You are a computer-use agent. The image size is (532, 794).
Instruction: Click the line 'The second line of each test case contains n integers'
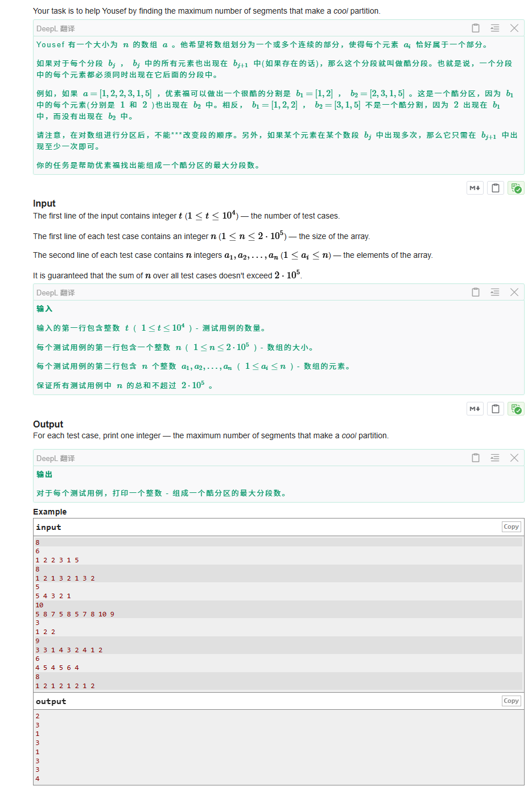(x=233, y=255)
